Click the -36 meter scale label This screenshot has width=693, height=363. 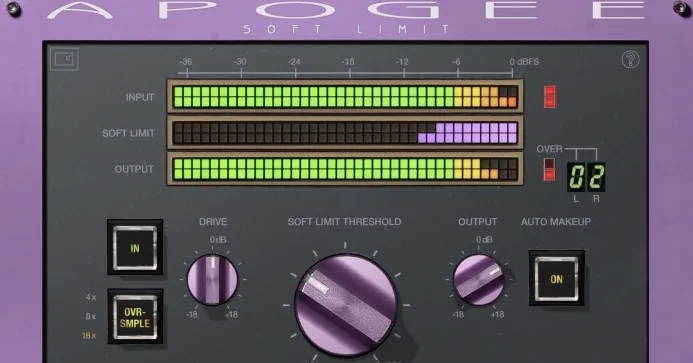point(185,62)
